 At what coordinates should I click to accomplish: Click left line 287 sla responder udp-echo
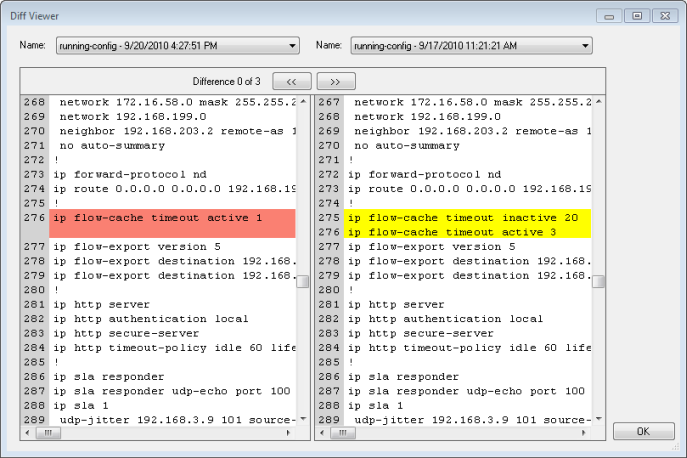(172, 391)
